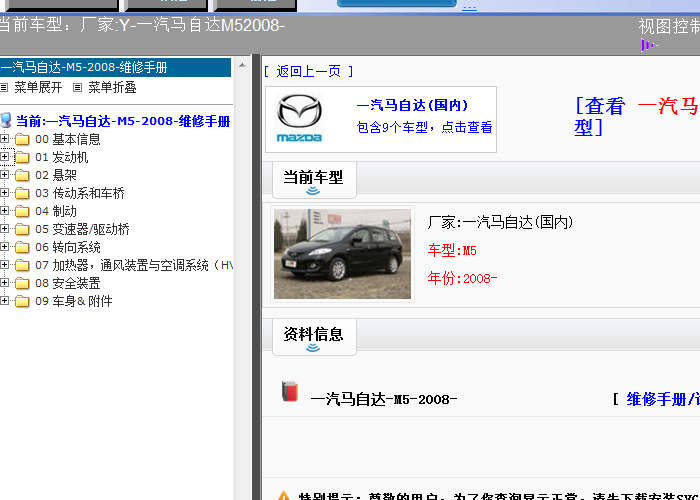Open the 查看 一汽马自达 车型 link
The height and width of the screenshot is (500, 700).
click(x=637, y=117)
